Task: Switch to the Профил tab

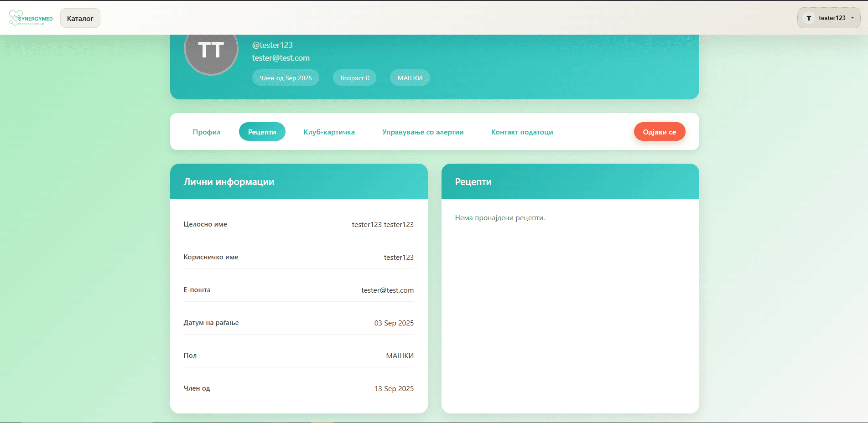Action: tap(207, 132)
